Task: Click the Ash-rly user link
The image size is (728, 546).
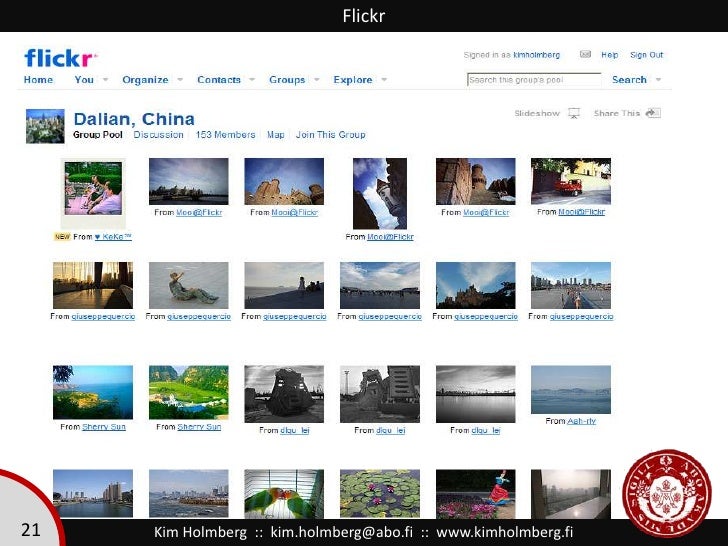Action: [581, 421]
